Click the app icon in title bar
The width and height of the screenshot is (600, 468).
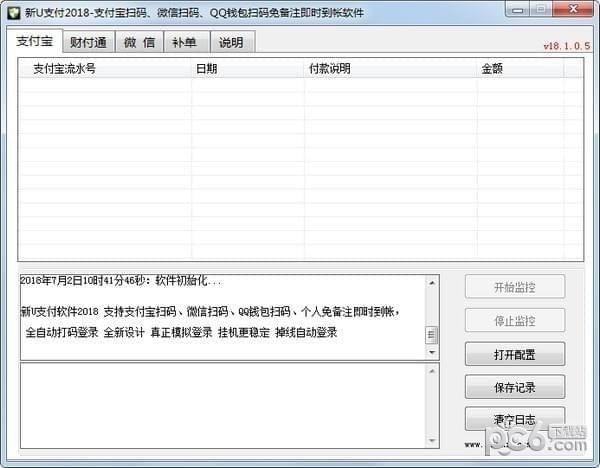tap(14, 12)
